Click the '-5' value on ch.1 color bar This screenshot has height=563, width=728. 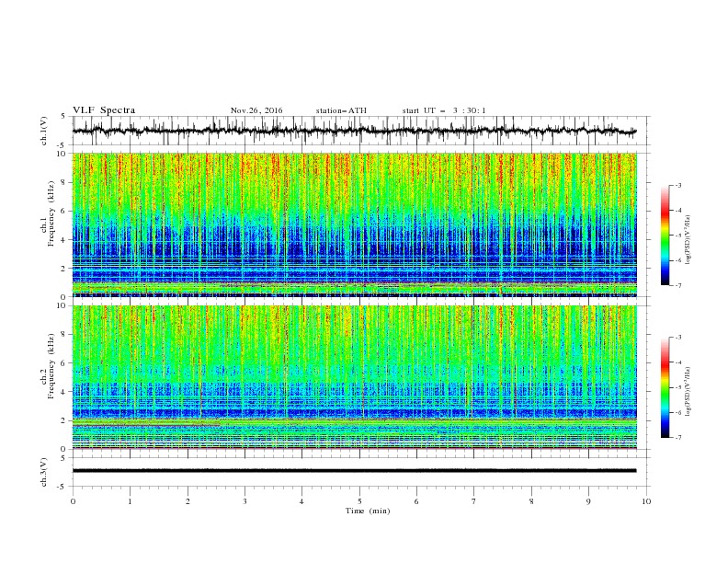pos(678,236)
